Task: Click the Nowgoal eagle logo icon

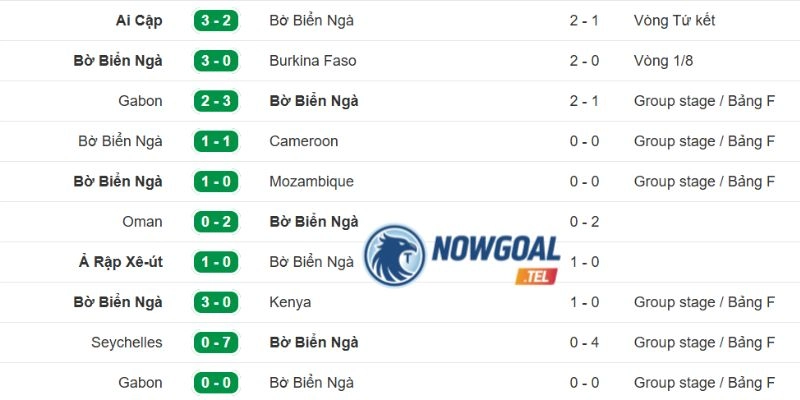Action: (x=394, y=255)
